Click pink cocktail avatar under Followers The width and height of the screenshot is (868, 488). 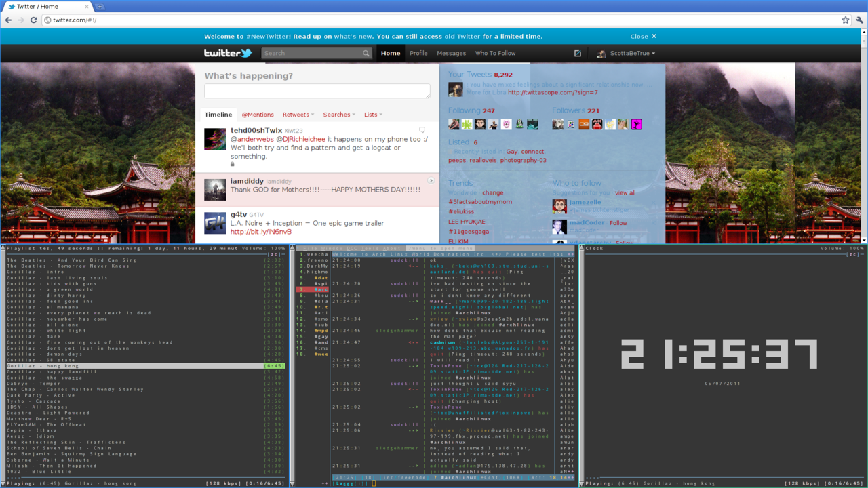(x=636, y=124)
